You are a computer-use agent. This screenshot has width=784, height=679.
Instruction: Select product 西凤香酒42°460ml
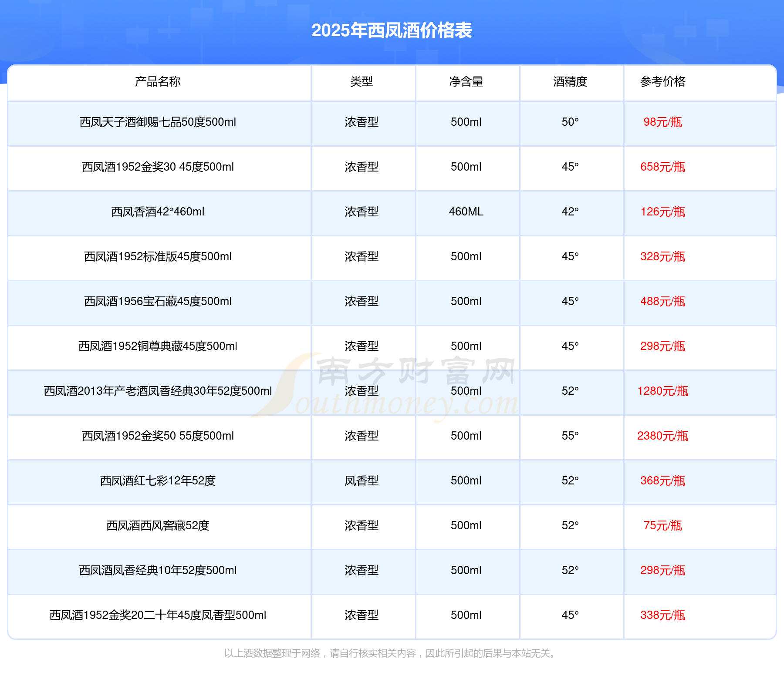(x=158, y=212)
